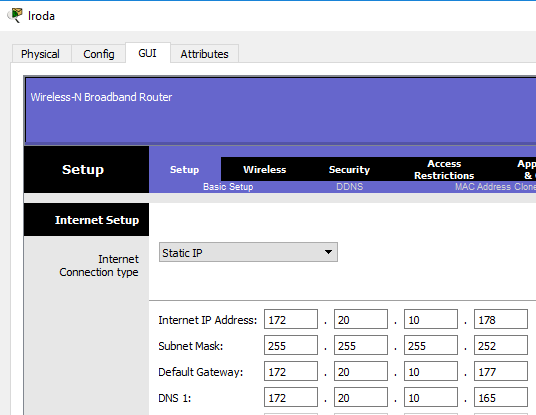This screenshot has height=415, width=536.
Task: Click the Subnet Mask last octet 252
Action: [501, 345]
